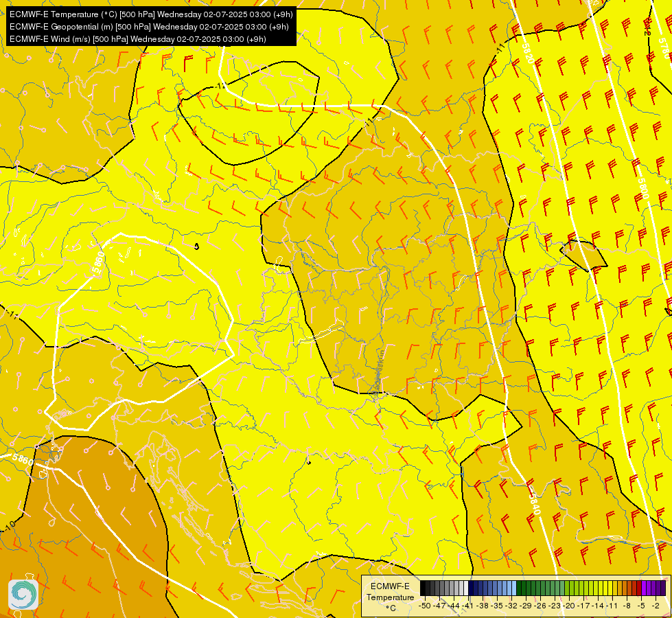Select the ECMWF-E Geopotential 500 hPa title line
Viewport: 672px width, 618px height.
tap(149, 27)
